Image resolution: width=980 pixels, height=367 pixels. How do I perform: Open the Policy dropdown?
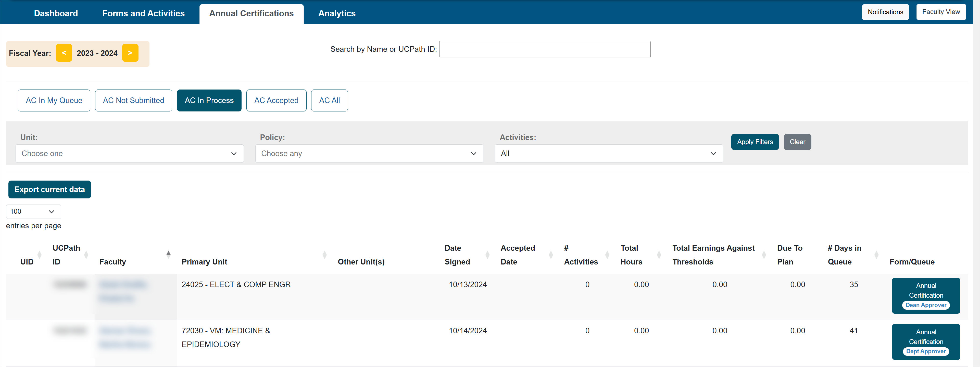369,154
